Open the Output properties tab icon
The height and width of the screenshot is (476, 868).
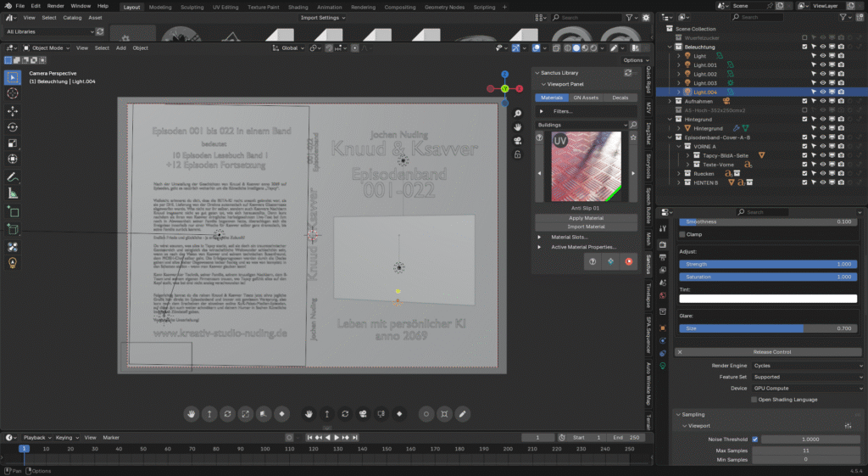point(663,258)
